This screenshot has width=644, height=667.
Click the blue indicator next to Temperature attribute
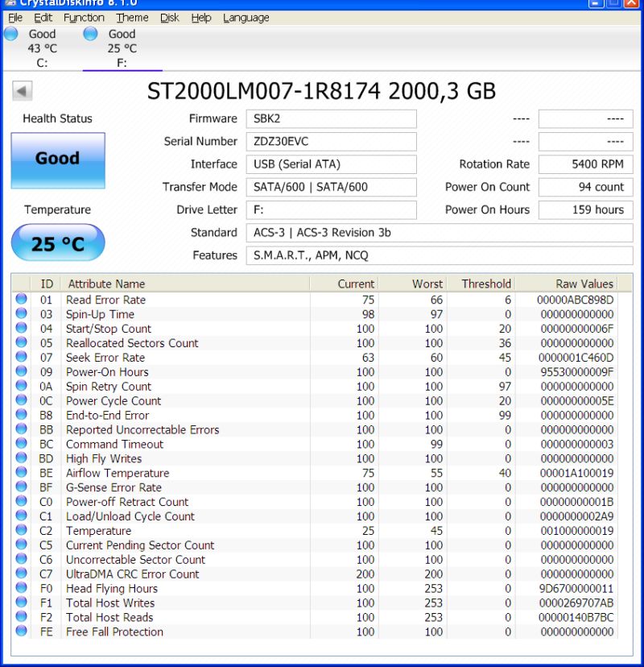tap(20, 531)
